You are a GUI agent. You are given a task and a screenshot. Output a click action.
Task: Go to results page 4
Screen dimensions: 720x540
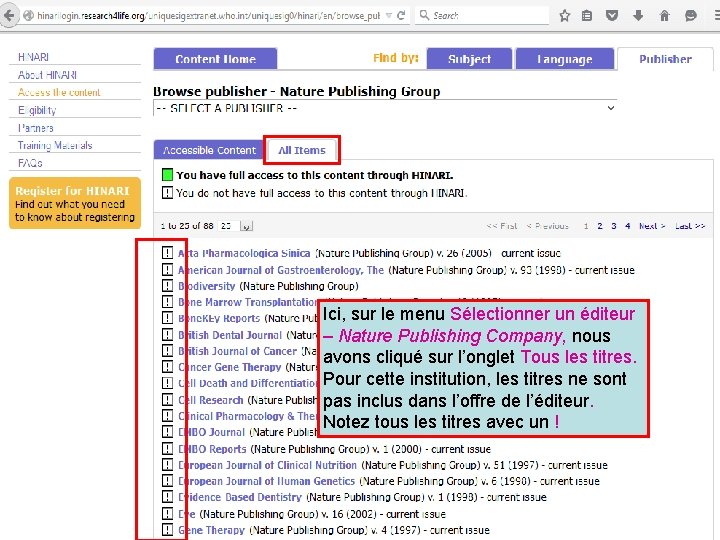click(x=627, y=226)
